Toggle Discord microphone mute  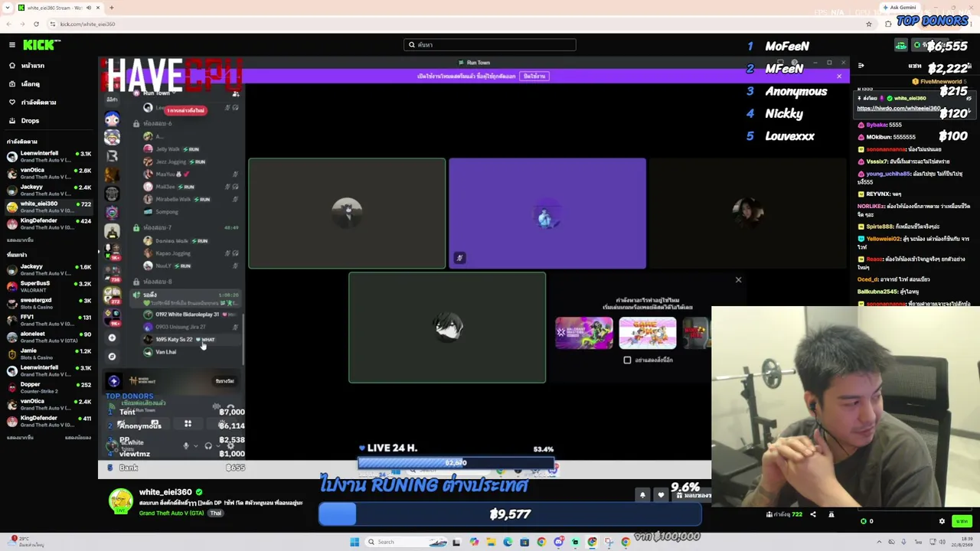[186, 445]
